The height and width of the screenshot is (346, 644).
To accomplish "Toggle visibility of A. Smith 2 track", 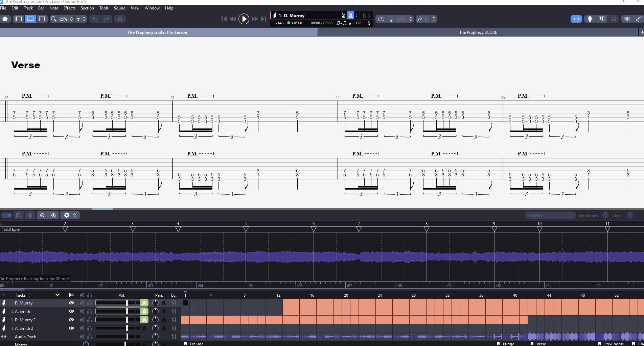I will pyautogui.click(x=71, y=328).
